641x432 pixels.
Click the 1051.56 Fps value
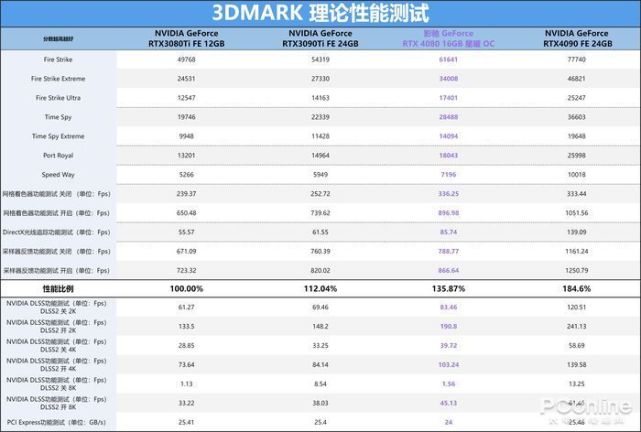click(x=577, y=213)
